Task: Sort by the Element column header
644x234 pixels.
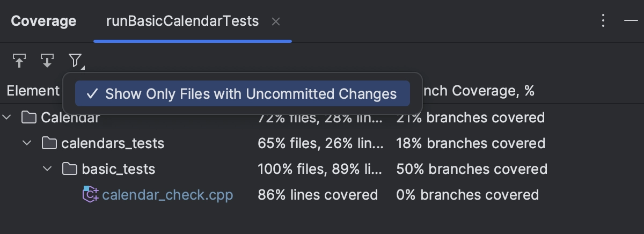Action: 32,91
